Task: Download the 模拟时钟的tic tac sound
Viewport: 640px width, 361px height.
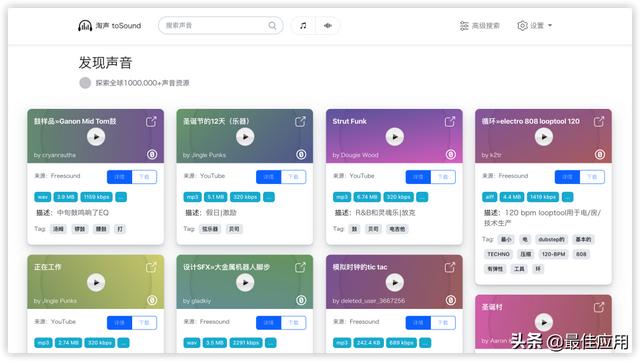Action: coord(443,323)
